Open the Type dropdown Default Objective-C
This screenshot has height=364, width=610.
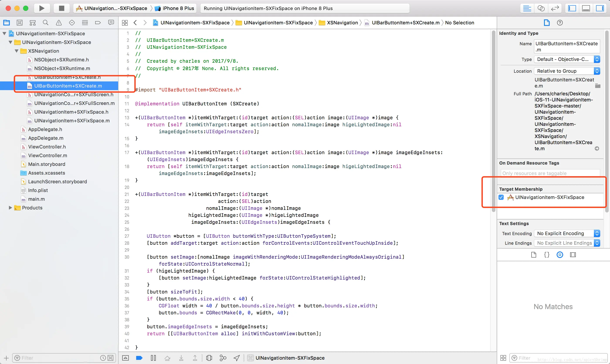tap(567, 59)
